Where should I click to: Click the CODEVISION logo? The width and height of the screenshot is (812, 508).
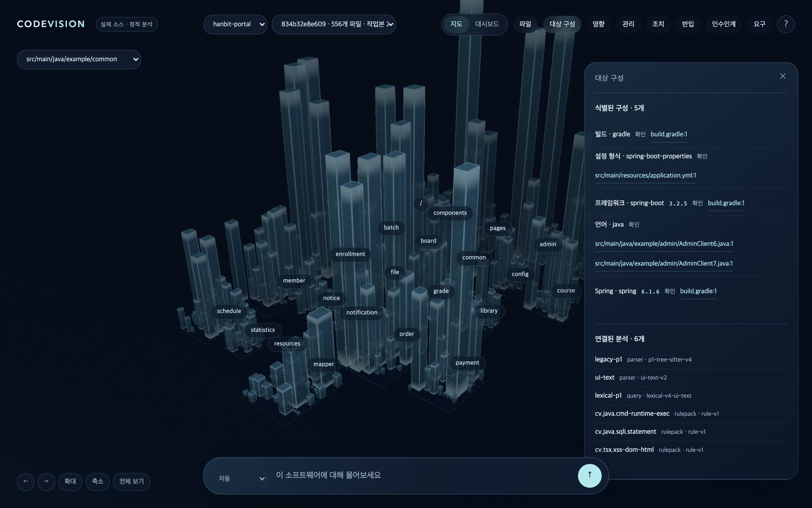click(x=51, y=24)
